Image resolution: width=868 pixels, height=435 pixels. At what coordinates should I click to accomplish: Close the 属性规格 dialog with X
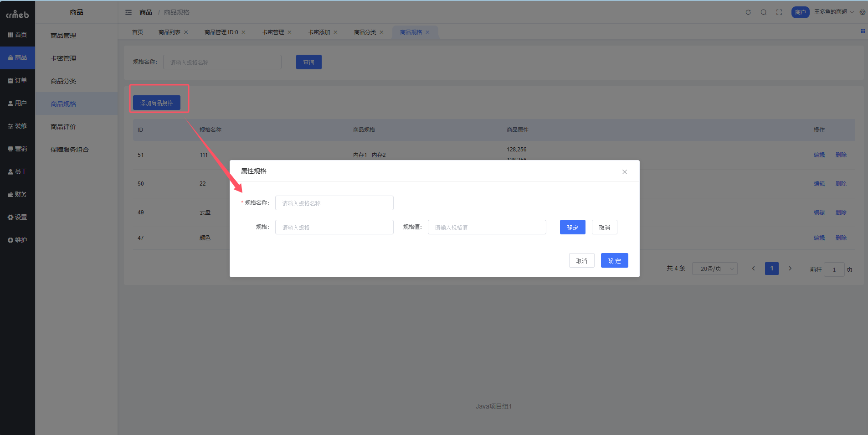pos(625,172)
